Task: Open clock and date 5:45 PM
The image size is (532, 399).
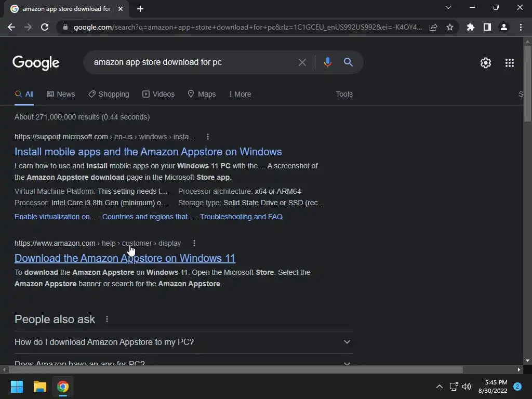Action: [x=493, y=387]
